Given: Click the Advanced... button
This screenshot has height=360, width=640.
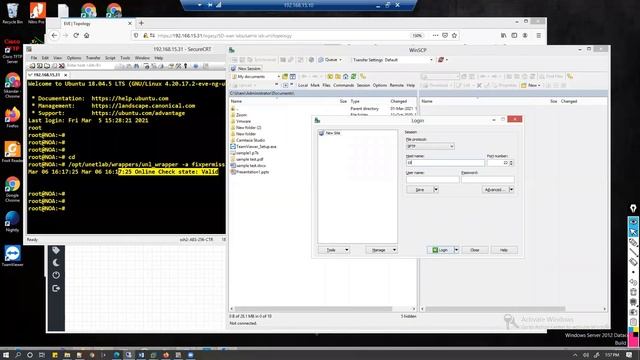Looking at the screenshot, I should pyautogui.click(x=495, y=189).
